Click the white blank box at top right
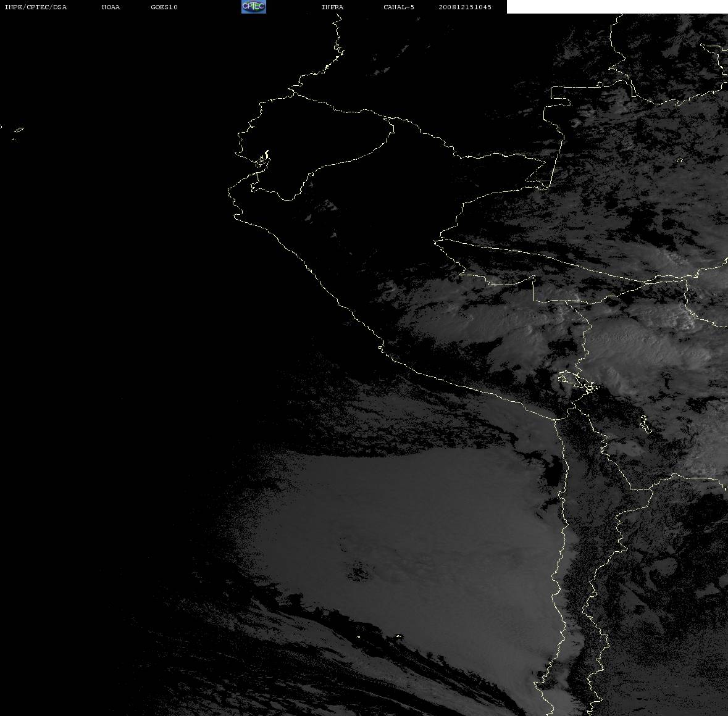This screenshot has width=728, height=716. pos(617,7)
